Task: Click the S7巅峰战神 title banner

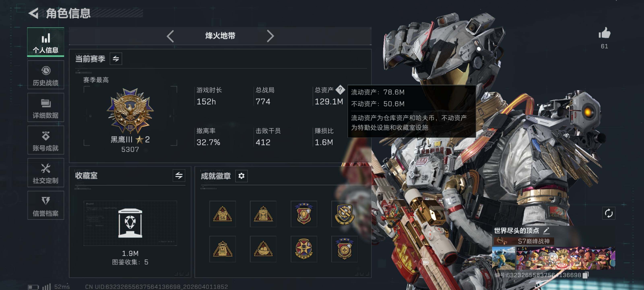Action: [524, 241]
